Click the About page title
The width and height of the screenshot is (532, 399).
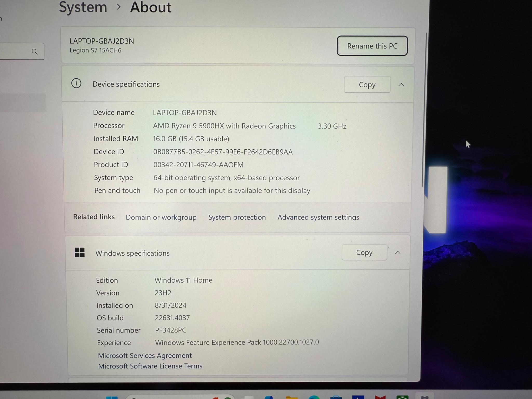(x=151, y=7)
